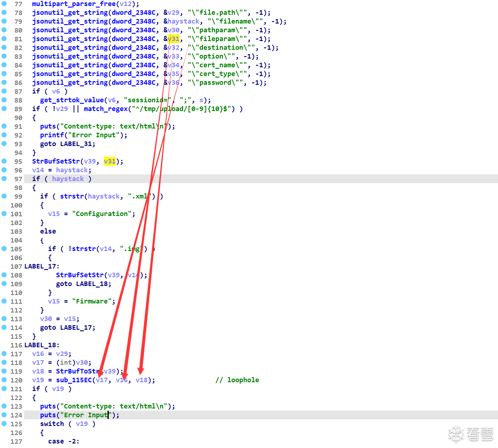Toggle breakpoint dot on line 77
Screen dimensions: 498x448
[x=4, y=4]
